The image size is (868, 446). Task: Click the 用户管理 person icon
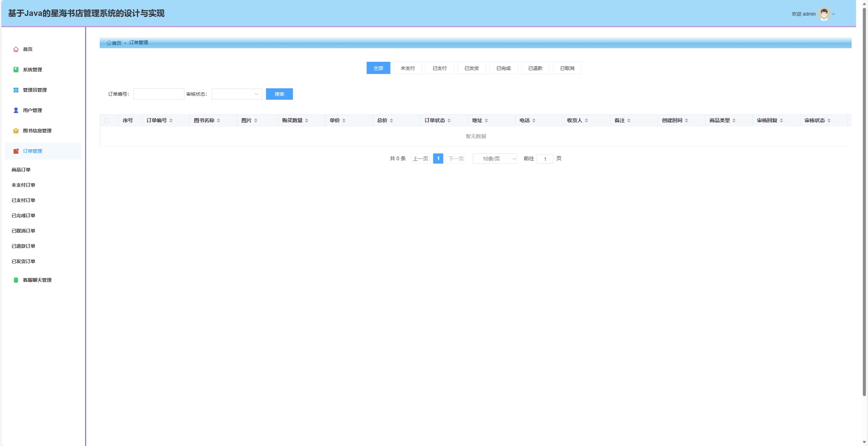pyautogui.click(x=16, y=110)
